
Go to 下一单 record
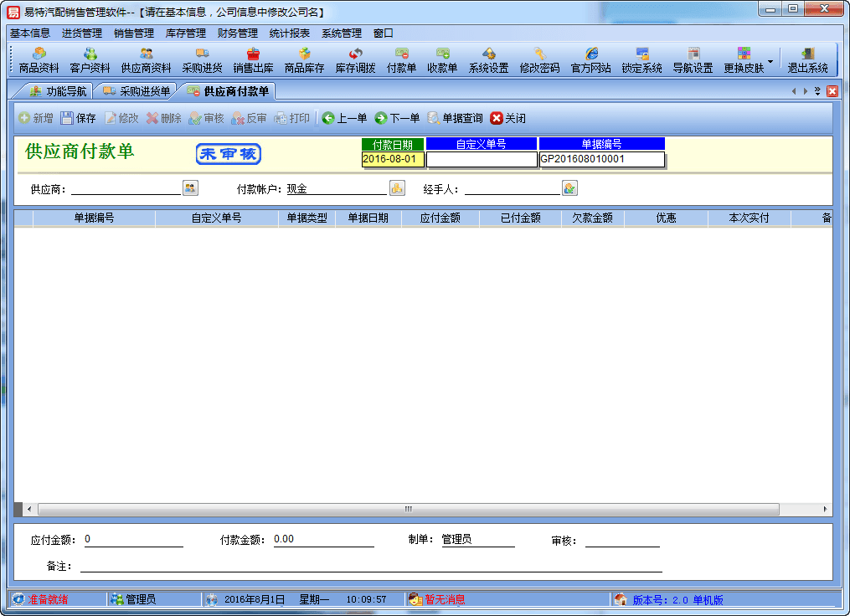pos(397,119)
